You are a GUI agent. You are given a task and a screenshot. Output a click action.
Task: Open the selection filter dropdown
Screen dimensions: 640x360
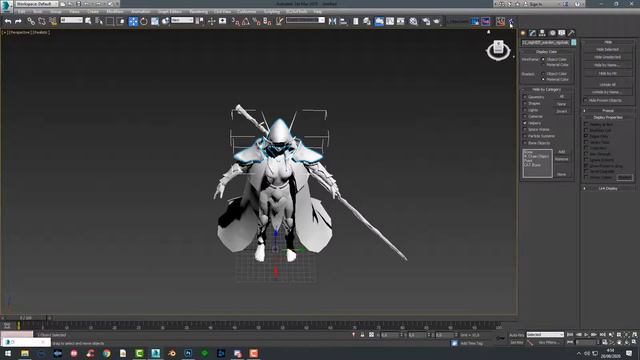(71, 20)
